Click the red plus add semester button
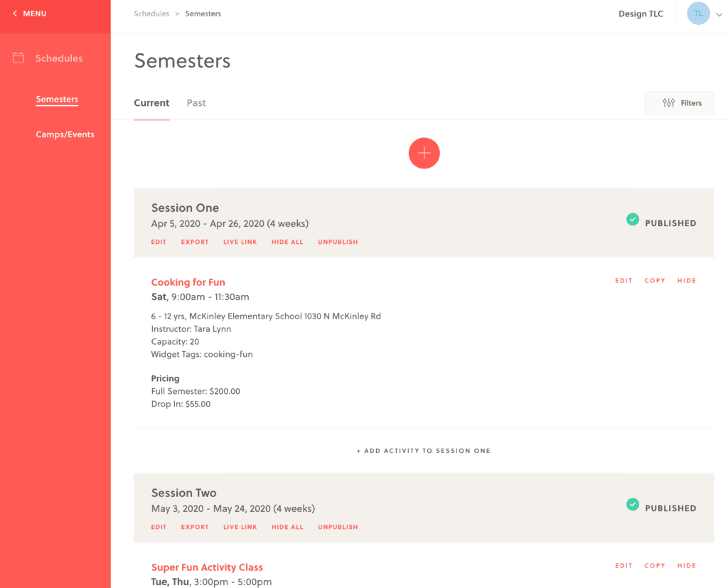This screenshot has height=588, width=728. pos(424,153)
